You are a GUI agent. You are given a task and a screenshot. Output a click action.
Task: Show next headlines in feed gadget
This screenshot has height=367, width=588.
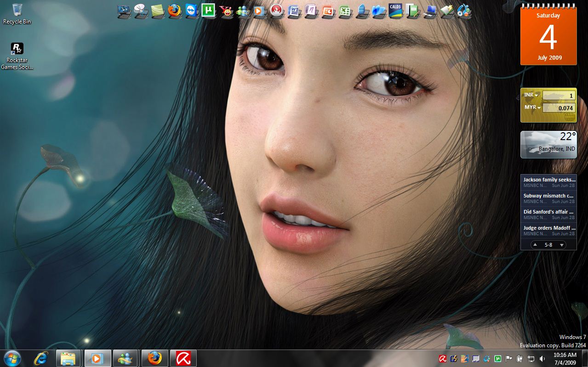(x=561, y=245)
